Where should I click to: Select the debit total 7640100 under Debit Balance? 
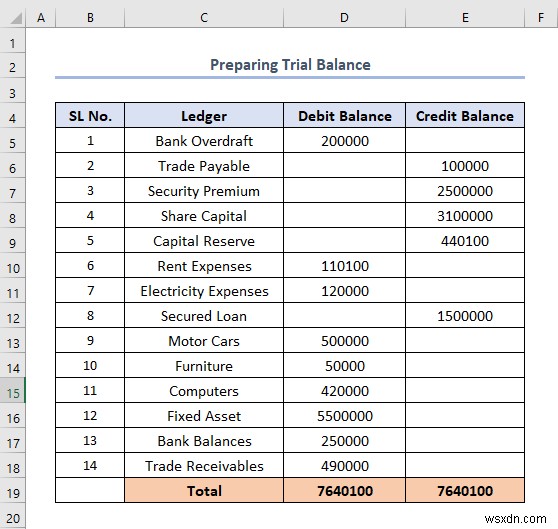tap(344, 491)
